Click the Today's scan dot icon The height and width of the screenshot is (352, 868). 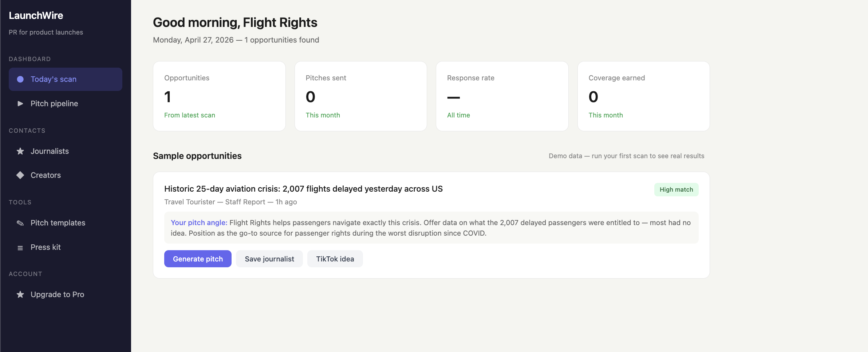click(20, 79)
